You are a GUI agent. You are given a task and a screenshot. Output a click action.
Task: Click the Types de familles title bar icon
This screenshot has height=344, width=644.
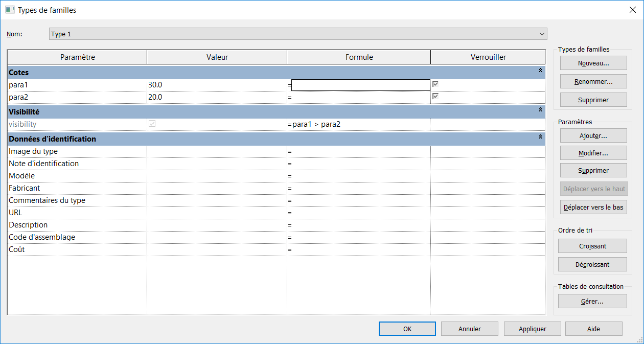point(10,10)
